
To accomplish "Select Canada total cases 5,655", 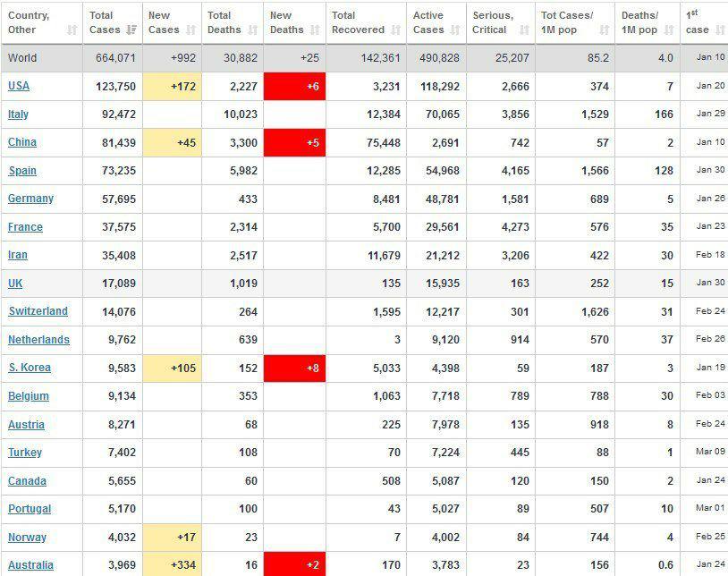I will [123, 481].
